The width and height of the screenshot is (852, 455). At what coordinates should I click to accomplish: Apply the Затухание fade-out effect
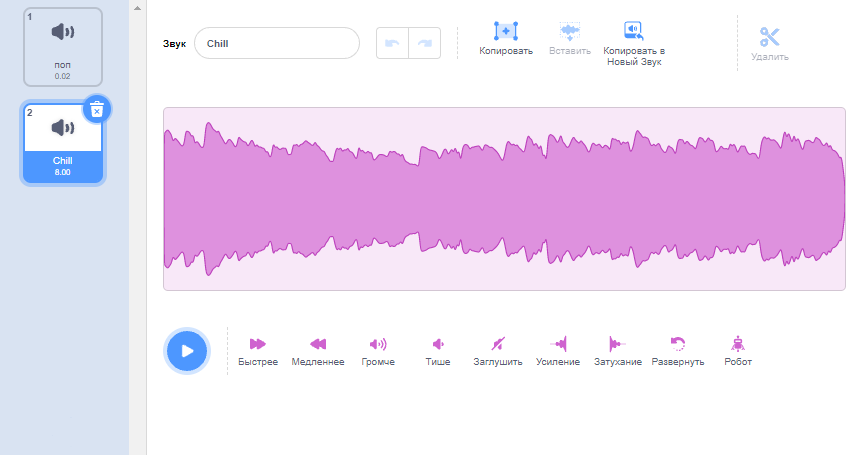617,349
